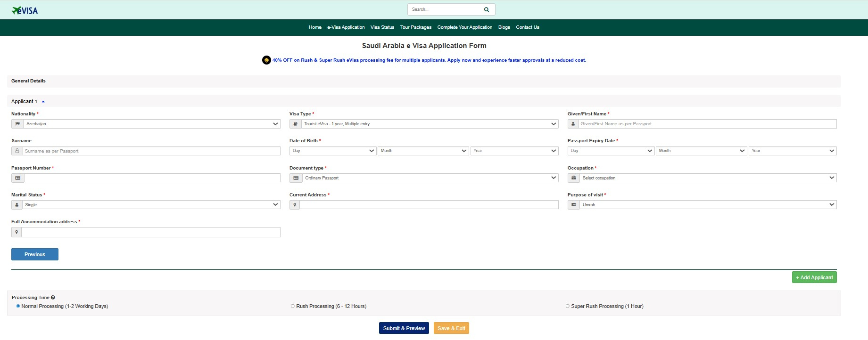The width and height of the screenshot is (868, 340).
Task: Click the Full Accommodation address input field
Action: pos(151,232)
